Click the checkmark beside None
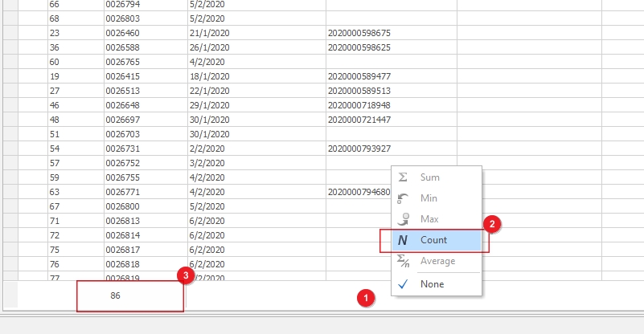The width and height of the screenshot is (644, 334). click(404, 283)
